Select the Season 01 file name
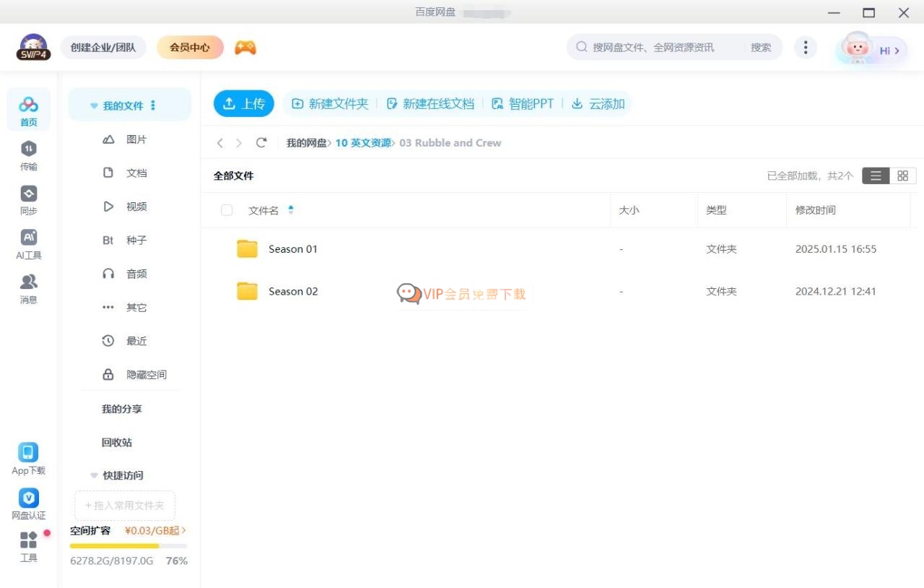This screenshot has width=924, height=588. point(293,249)
